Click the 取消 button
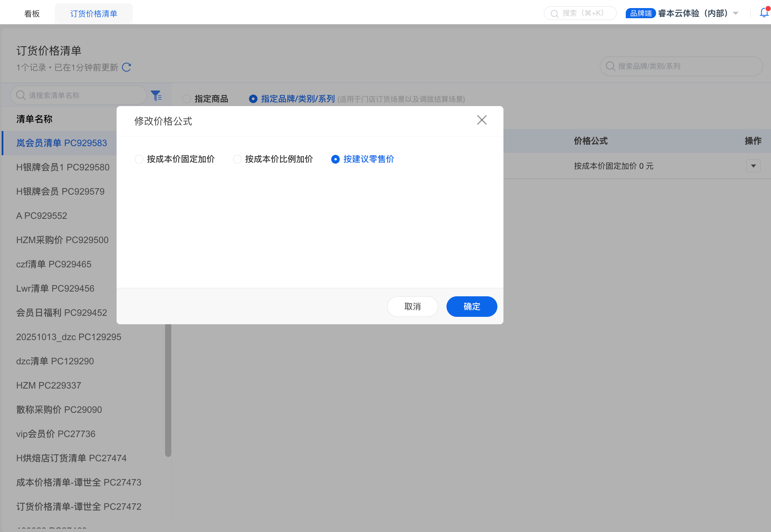This screenshot has height=532, width=771. 412,306
